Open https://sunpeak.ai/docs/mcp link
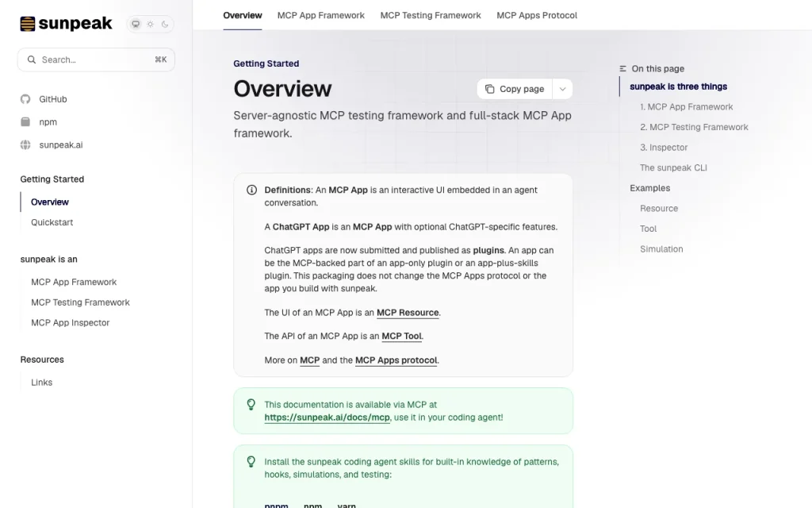Viewport: 812px width, 508px height. tap(327, 418)
